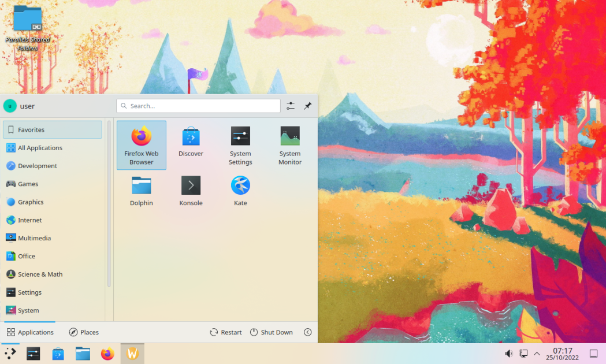Open Firefox from the taskbar

coord(107,353)
